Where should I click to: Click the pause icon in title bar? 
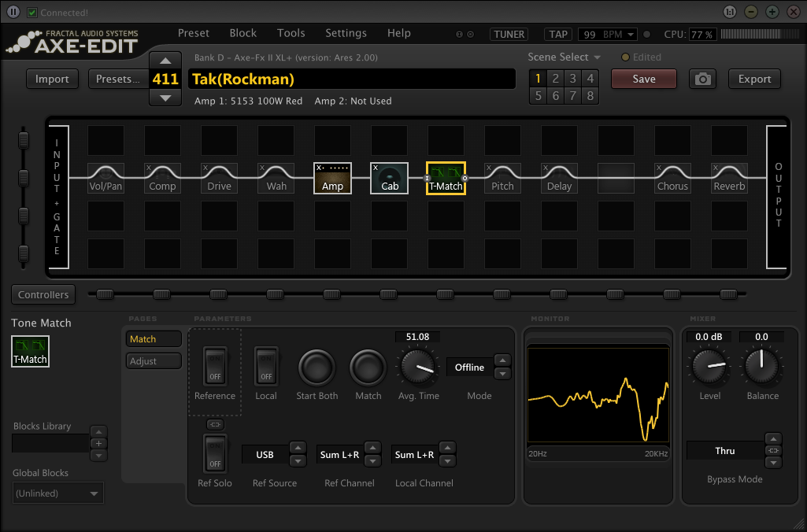(13, 12)
